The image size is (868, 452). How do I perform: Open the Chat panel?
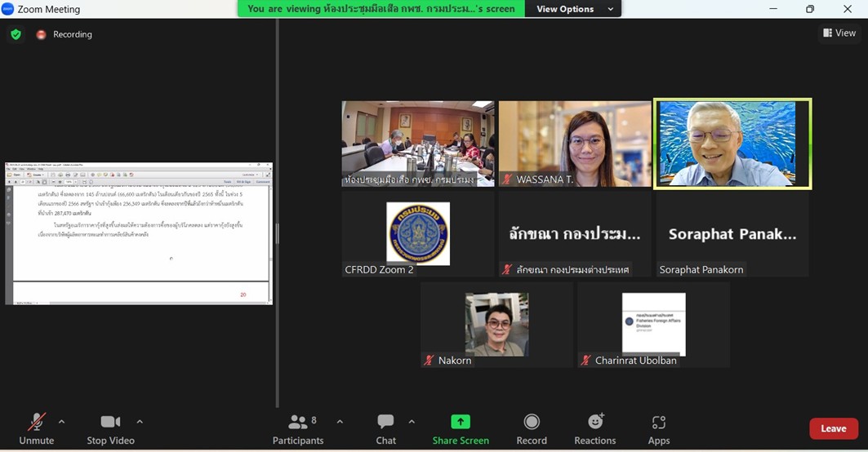(x=385, y=428)
